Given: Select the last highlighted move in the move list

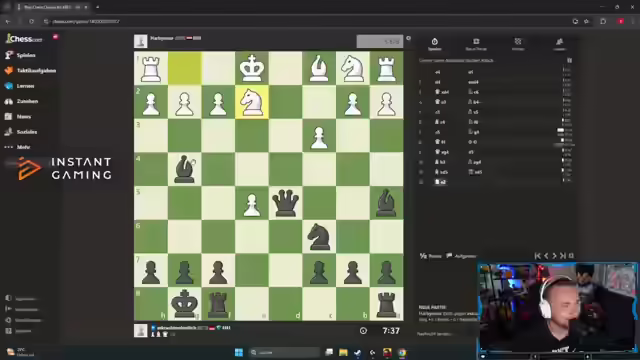Looking at the screenshot, I should [x=440, y=182].
